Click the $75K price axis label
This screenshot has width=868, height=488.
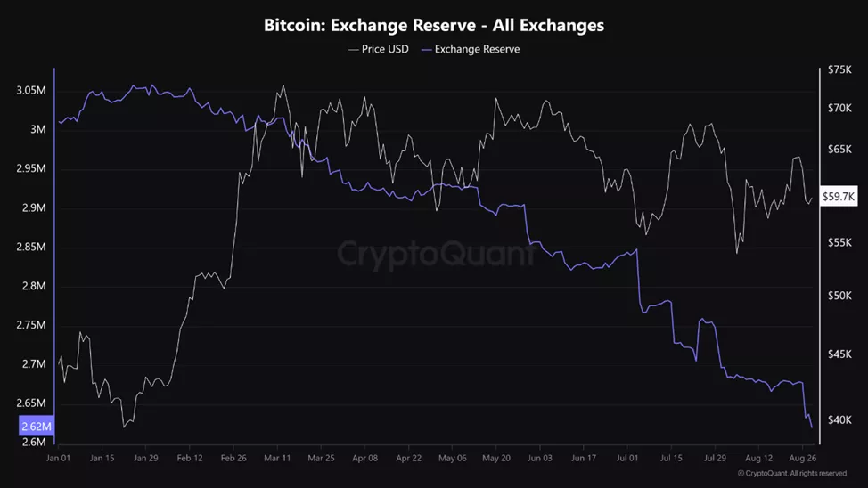(839, 69)
